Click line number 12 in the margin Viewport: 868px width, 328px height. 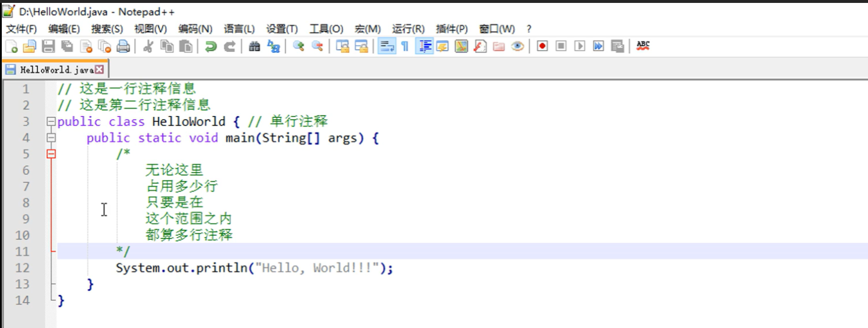point(22,268)
